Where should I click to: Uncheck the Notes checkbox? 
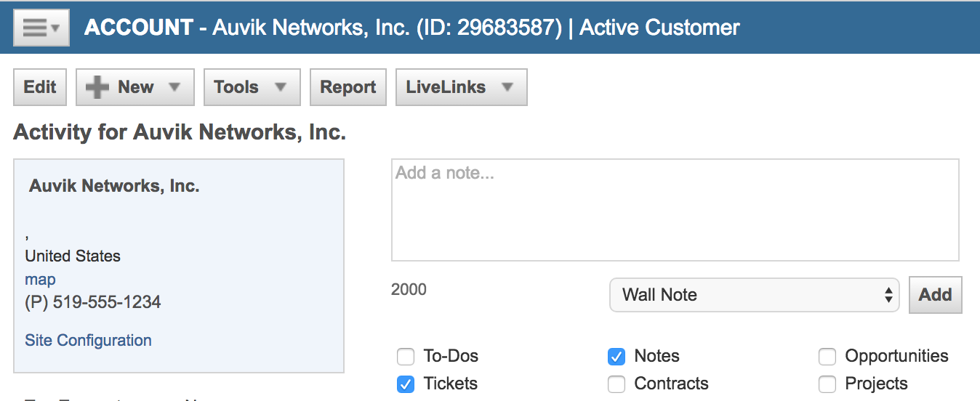616,357
